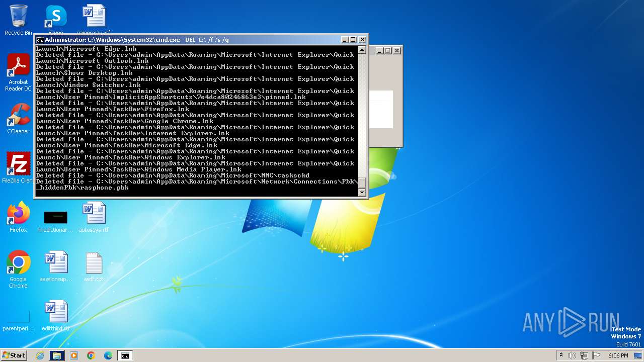This screenshot has height=362, width=644.
Task: Select the parentperi... desktop file
Action: click(18, 321)
